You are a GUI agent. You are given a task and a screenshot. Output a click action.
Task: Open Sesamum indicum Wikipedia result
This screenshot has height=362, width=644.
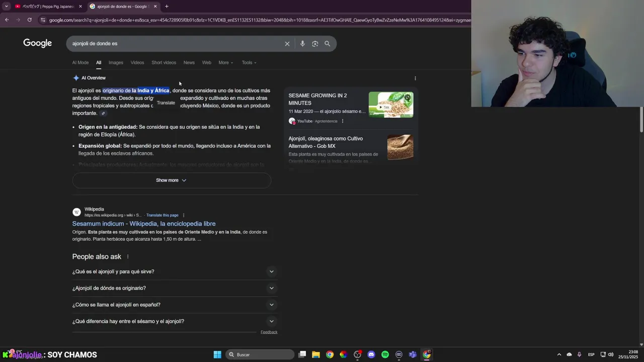click(144, 224)
